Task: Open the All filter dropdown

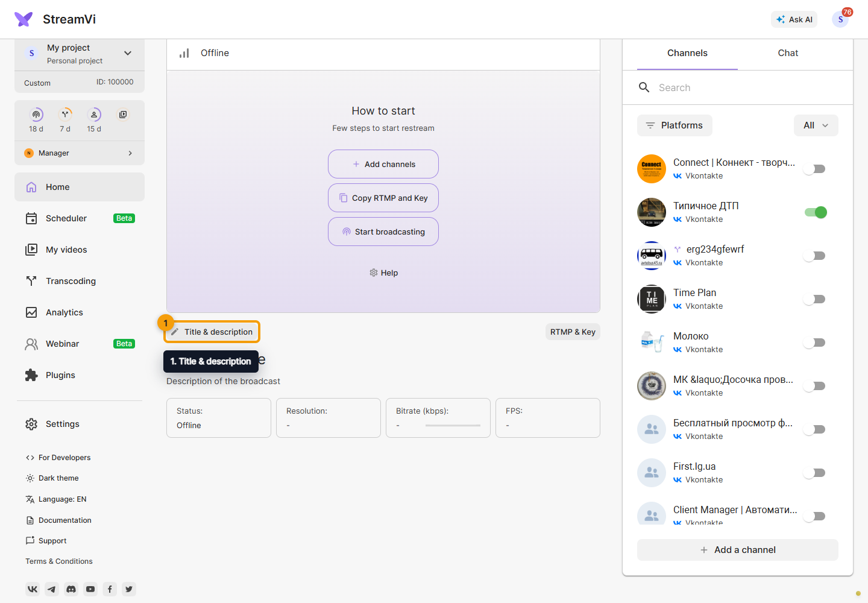Action: [x=816, y=125]
